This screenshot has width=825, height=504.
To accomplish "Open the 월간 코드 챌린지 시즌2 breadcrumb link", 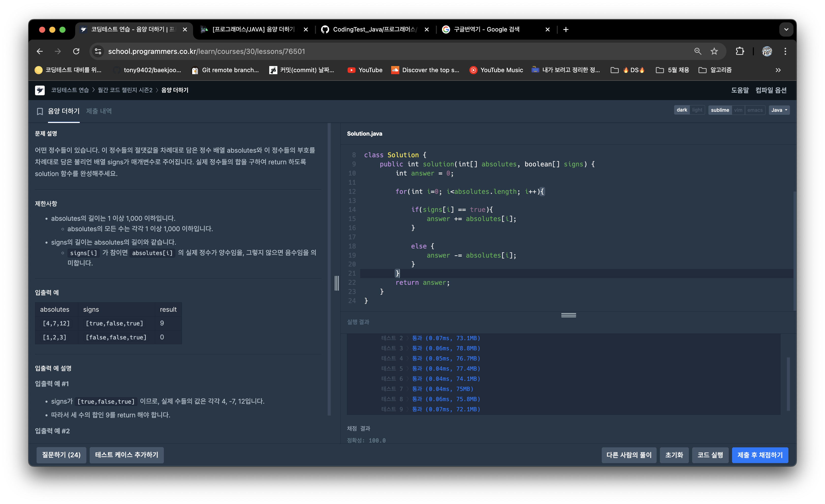I will point(125,90).
